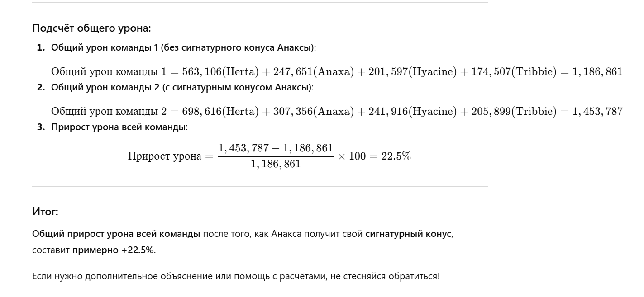Click the bold text "примерно +22.5%"
The image size is (644, 297).
coord(113,250)
